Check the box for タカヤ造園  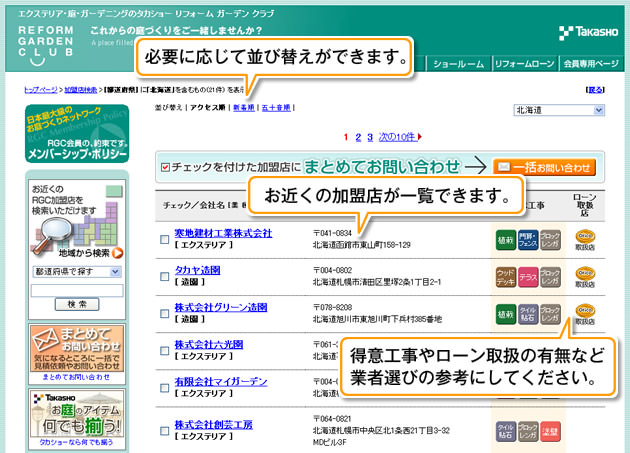pos(164,277)
